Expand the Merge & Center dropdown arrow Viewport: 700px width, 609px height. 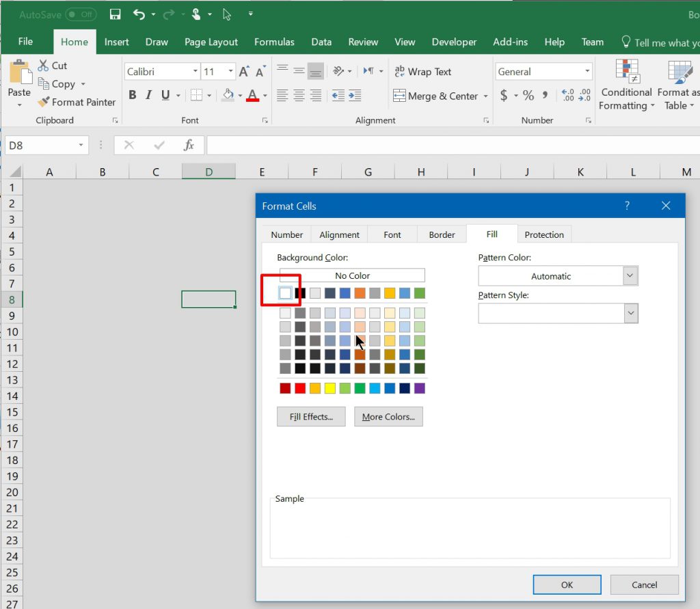[486, 96]
